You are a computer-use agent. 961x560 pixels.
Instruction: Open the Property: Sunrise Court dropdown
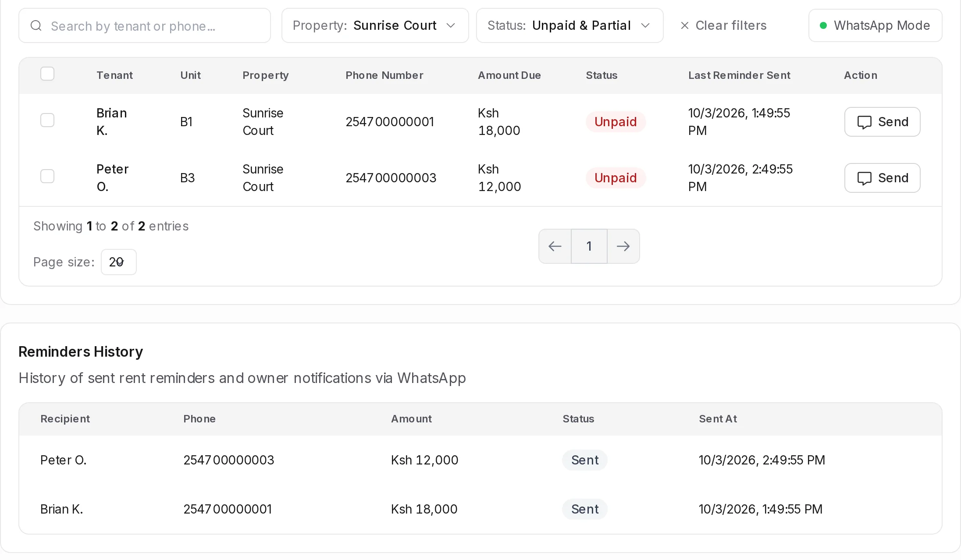375,25
